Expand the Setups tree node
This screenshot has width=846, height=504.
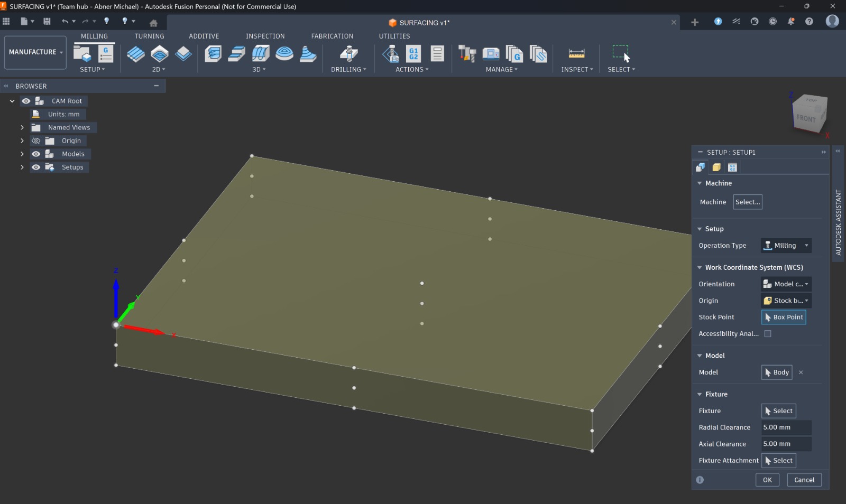point(22,167)
